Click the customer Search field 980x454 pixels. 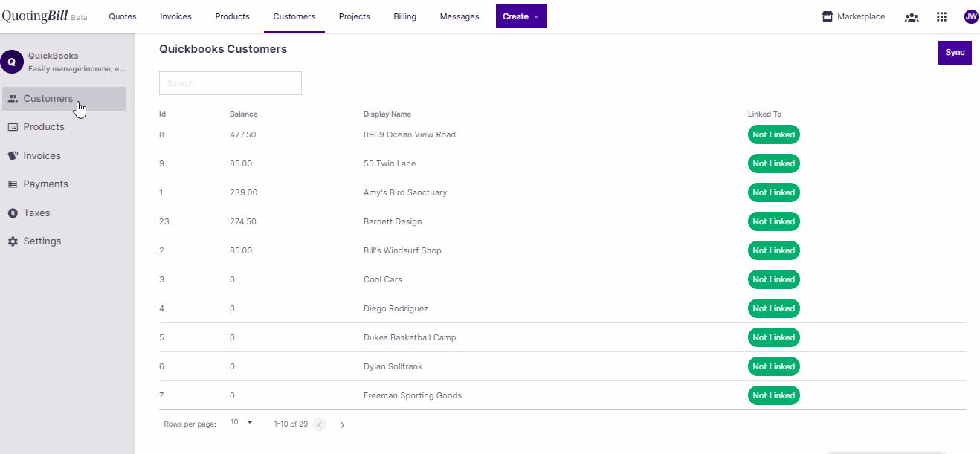pyautogui.click(x=231, y=83)
